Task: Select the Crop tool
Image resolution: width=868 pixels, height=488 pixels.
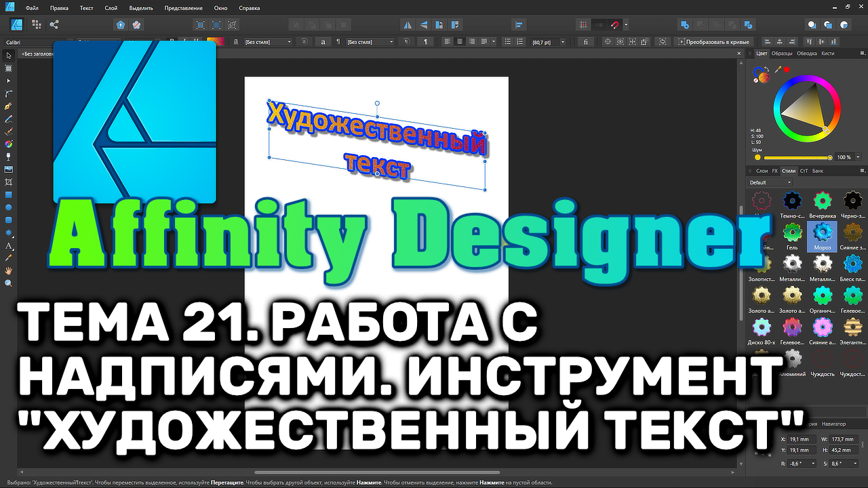Action: (x=9, y=182)
